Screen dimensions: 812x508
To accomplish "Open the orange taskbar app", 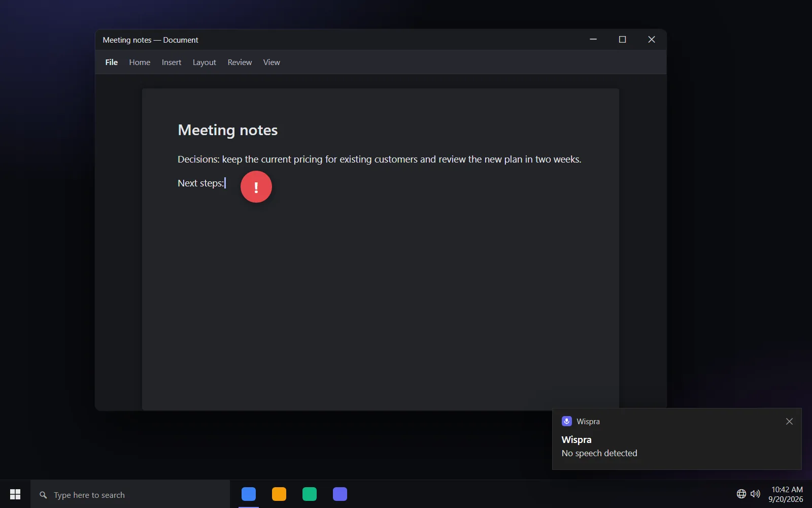I will click(279, 494).
